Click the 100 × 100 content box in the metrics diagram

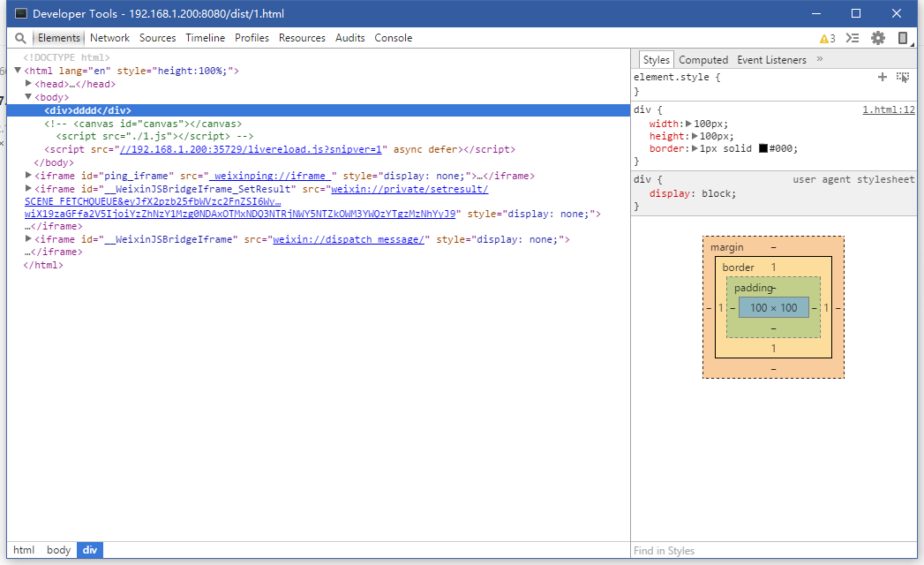pos(773,307)
